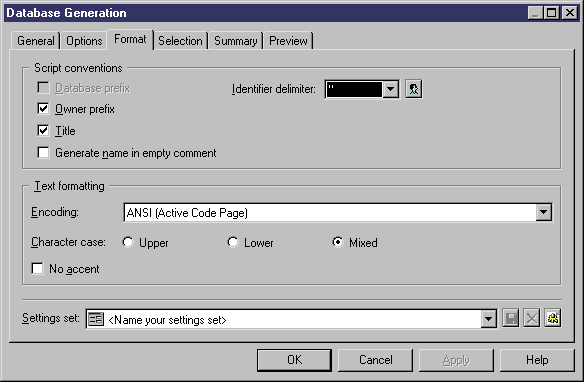The width and height of the screenshot is (584, 382).
Task: Click the icon beside the Identifier delimiter dropdown
Action: coord(413,89)
